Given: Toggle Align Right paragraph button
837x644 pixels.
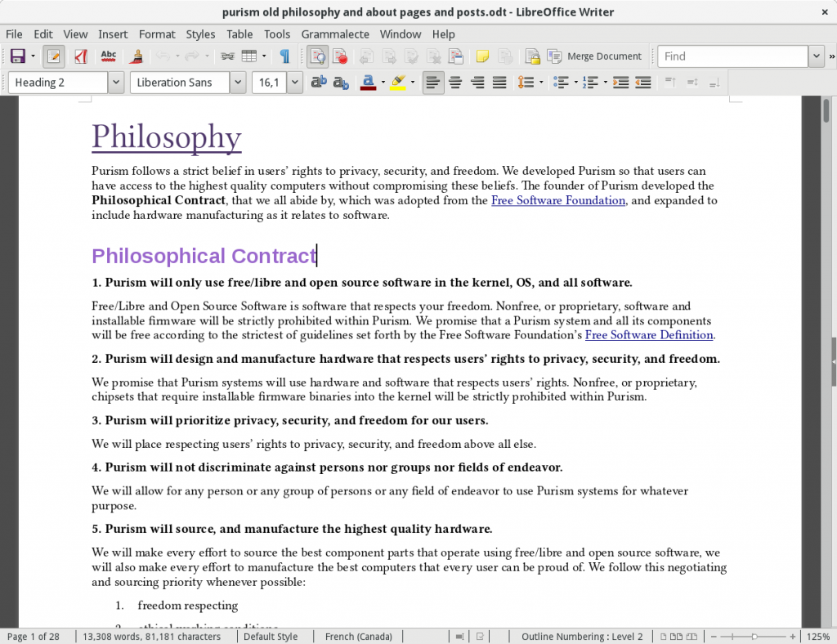Looking at the screenshot, I should (477, 83).
